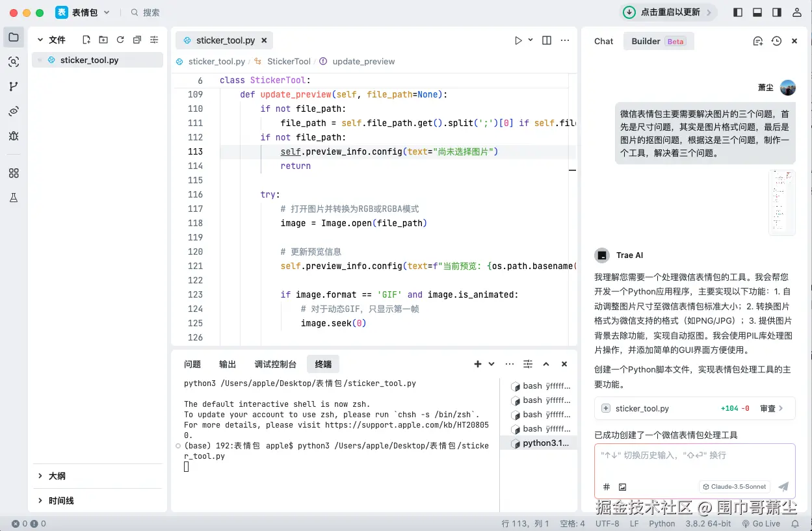Select the Search icon in the sidebar
This screenshot has height=531, width=812.
pos(14,62)
